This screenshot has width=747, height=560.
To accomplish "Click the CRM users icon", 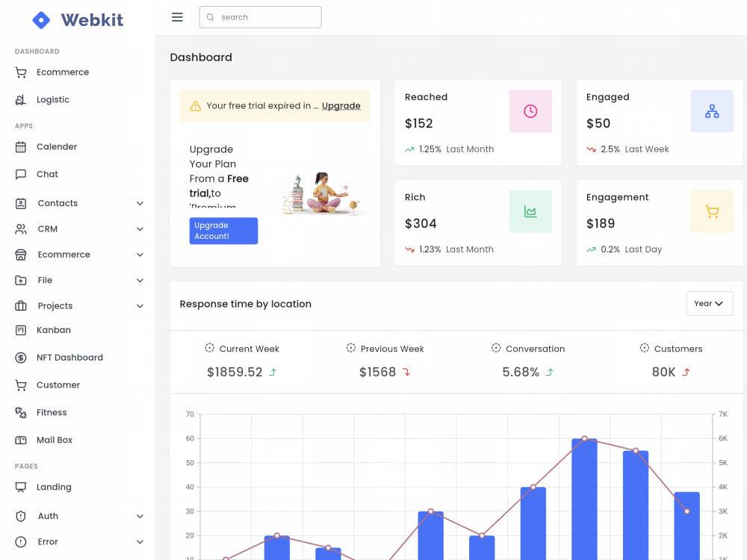I will point(20,229).
